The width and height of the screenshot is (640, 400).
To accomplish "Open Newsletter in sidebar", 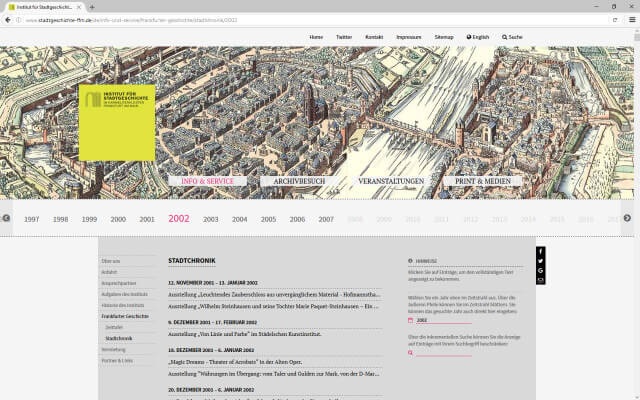I will coord(113,349).
